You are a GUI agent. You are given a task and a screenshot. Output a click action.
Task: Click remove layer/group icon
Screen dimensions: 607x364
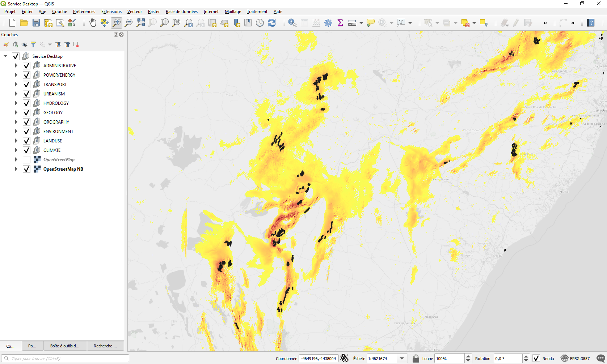click(76, 44)
